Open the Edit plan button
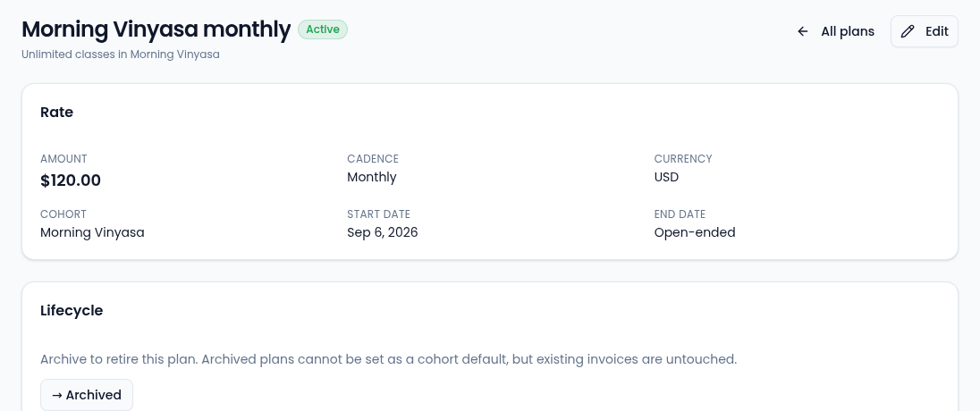The image size is (980, 411). coord(925,31)
